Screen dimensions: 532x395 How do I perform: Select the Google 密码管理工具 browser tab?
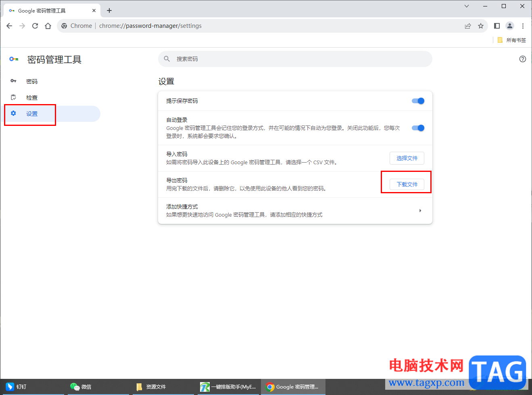(x=52, y=10)
